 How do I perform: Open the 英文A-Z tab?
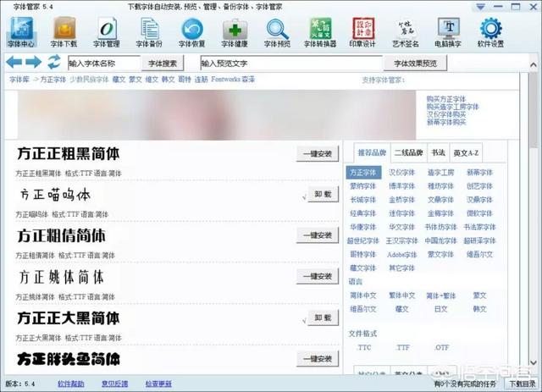click(467, 152)
